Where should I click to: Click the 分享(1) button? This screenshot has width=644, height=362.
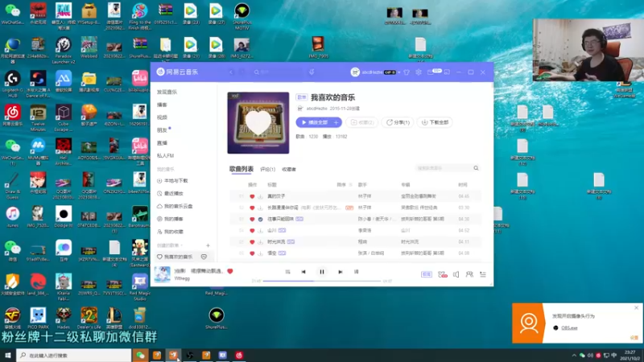398,122
